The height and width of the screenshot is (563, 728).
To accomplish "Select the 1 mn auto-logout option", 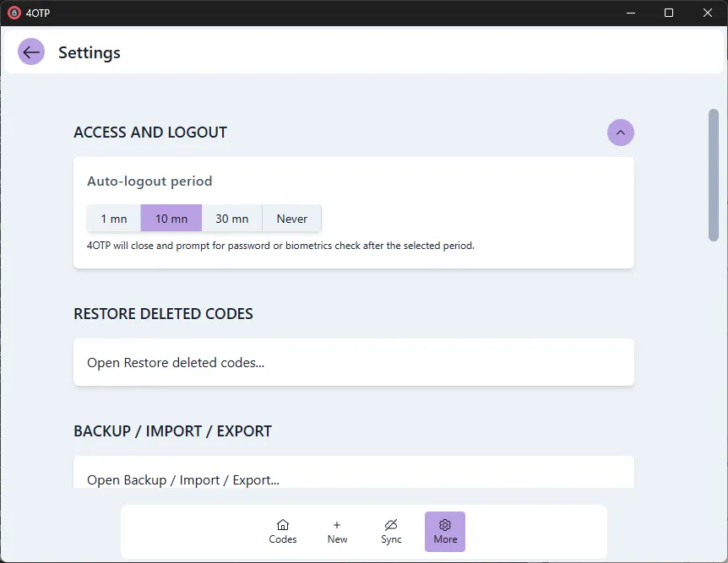I will [x=113, y=218].
